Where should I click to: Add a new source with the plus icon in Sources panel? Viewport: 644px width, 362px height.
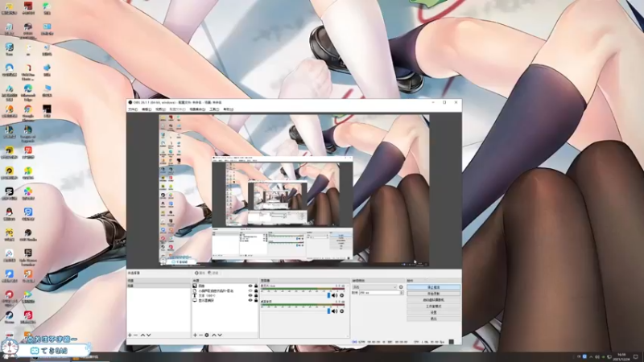click(195, 335)
